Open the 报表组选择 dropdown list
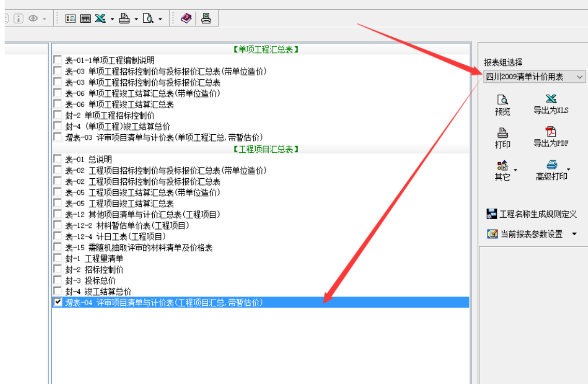This screenshot has width=588, height=384. coord(580,77)
